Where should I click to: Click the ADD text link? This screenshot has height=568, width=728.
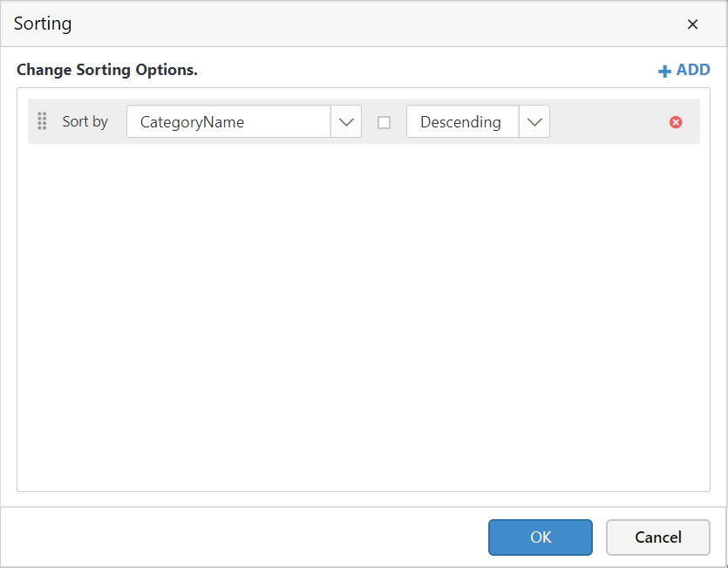pos(693,70)
